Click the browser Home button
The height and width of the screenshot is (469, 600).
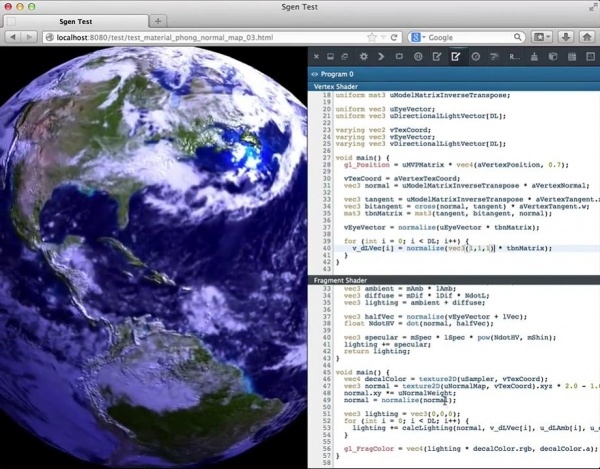[586, 37]
